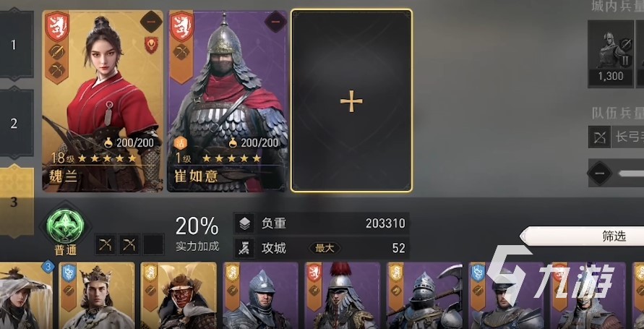Click the empty third troop slot square
This screenshot has width=644, height=329.
[x=154, y=245]
